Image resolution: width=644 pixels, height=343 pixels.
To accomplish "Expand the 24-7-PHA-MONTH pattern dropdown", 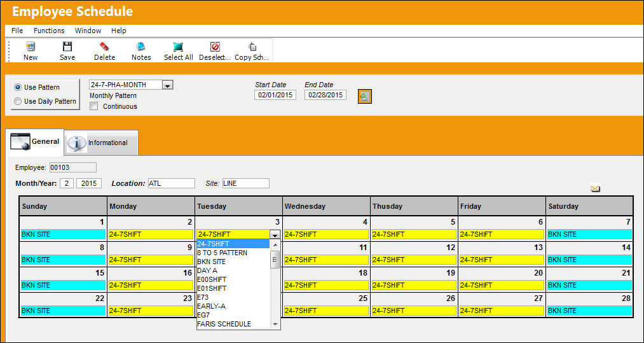I will (x=168, y=85).
